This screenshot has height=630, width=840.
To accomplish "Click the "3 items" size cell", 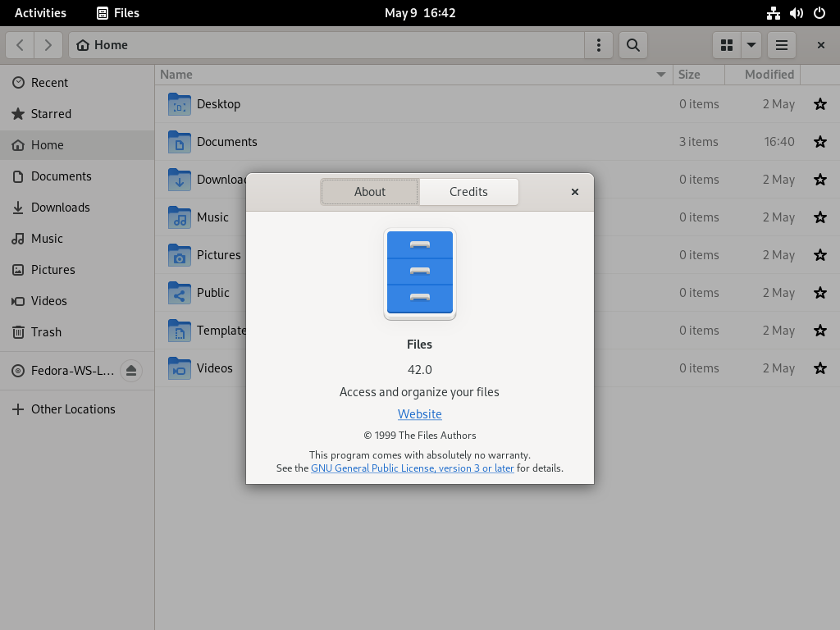I will (x=699, y=141).
